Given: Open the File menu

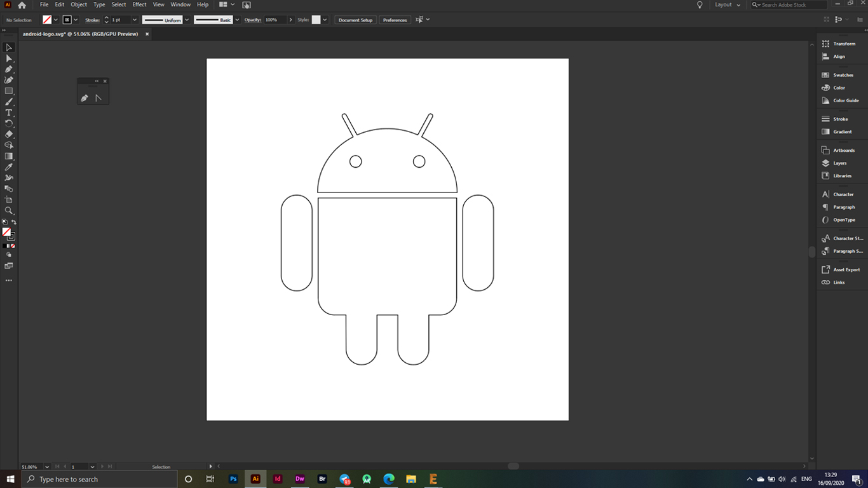Looking at the screenshot, I should click(44, 4).
